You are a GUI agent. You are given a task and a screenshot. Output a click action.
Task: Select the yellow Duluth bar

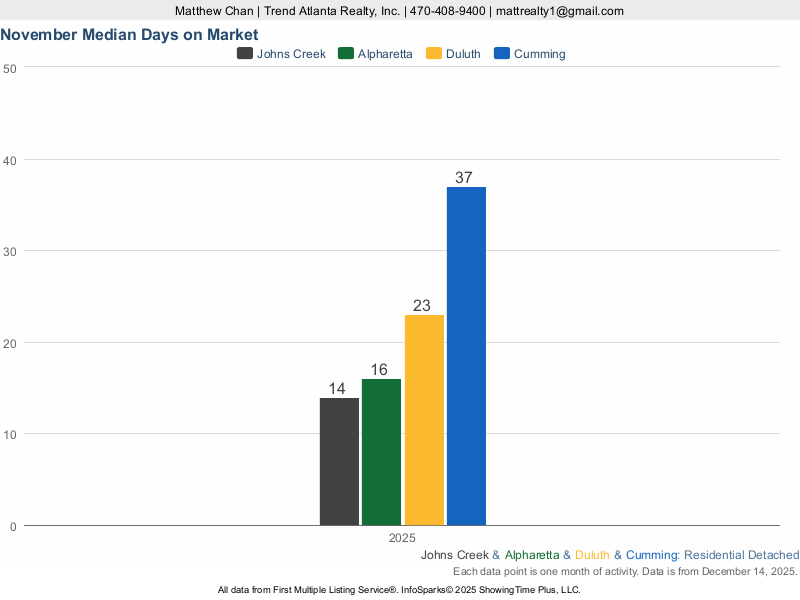pyautogui.click(x=424, y=420)
